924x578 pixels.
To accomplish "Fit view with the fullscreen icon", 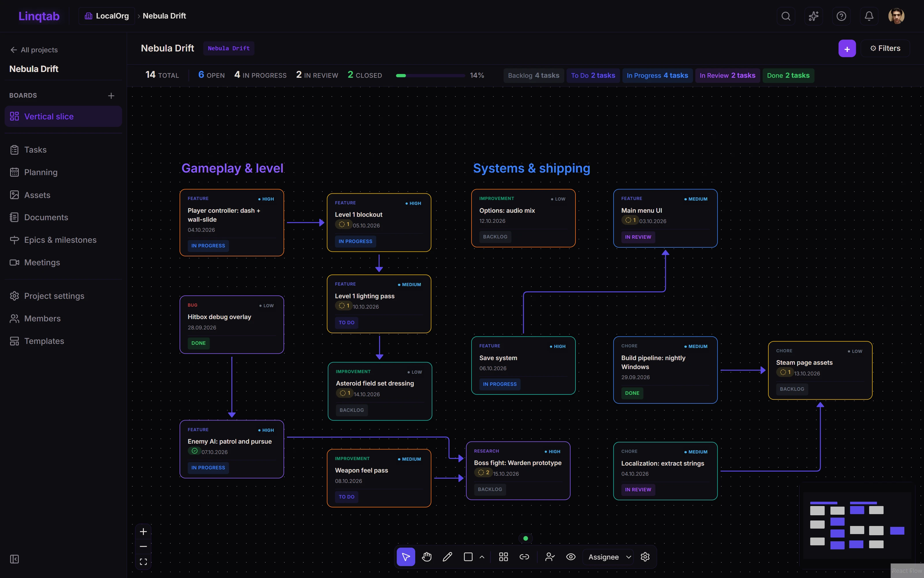I will coord(143,562).
